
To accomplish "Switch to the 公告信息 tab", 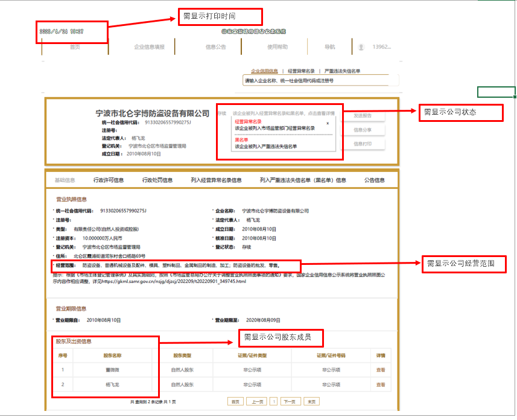I will 374,180.
